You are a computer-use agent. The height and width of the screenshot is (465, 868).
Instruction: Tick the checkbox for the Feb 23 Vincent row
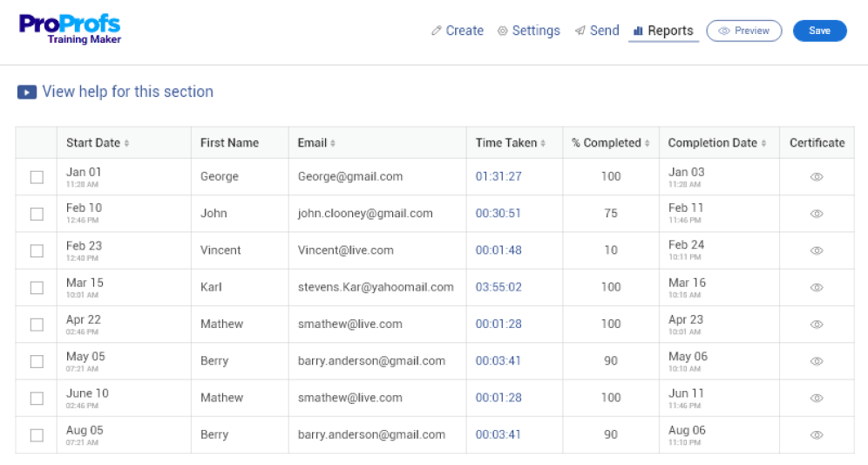[37, 250]
